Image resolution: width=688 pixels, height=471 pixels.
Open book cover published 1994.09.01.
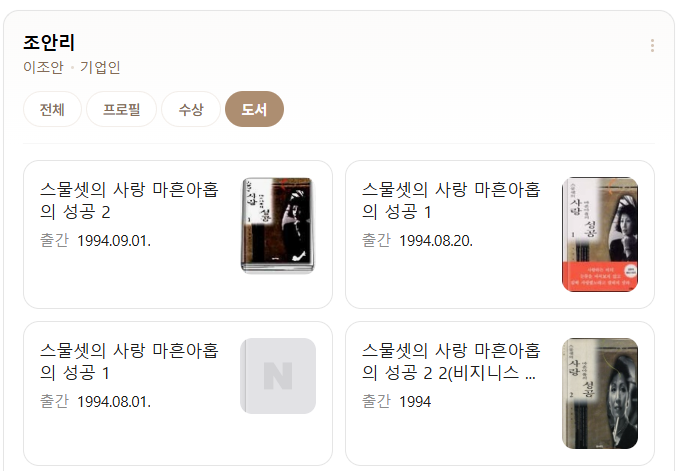coord(278,225)
